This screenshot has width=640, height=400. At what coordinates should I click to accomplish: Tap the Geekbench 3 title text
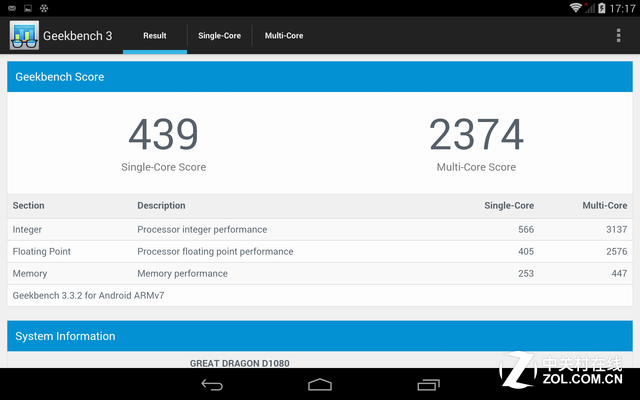[x=78, y=36]
